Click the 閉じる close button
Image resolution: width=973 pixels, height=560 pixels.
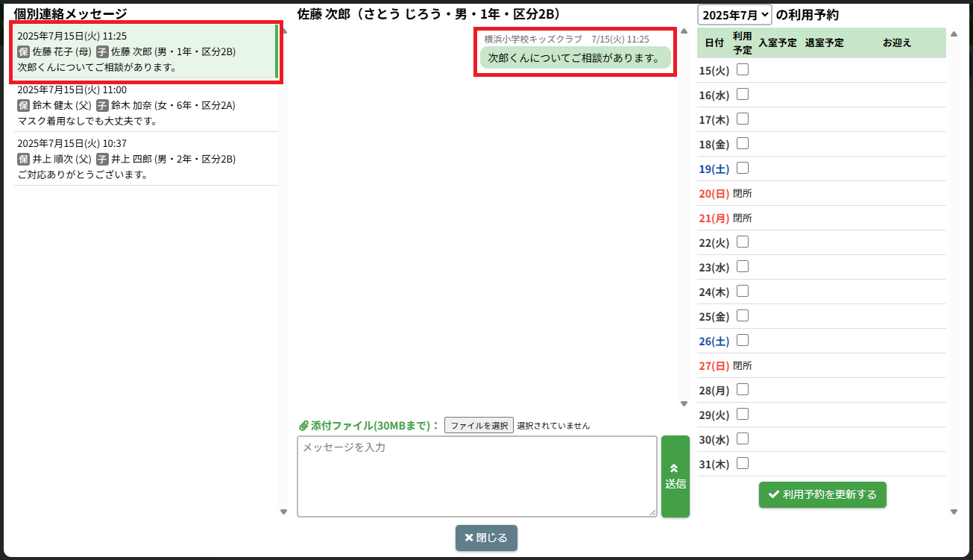click(486, 538)
